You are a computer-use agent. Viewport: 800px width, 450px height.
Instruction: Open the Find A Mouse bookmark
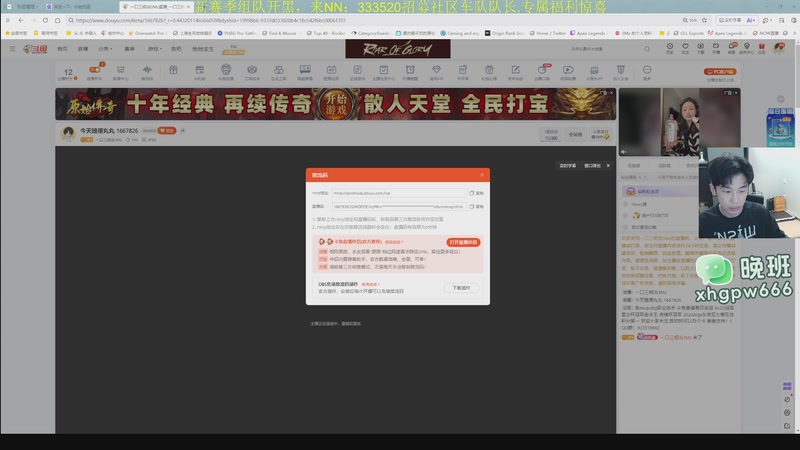pyautogui.click(x=279, y=33)
